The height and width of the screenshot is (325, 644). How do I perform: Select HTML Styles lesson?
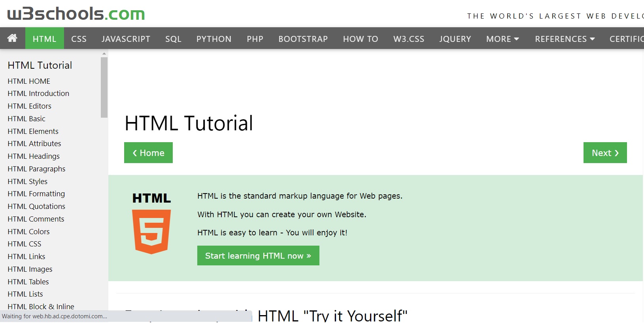coord(28,182)
